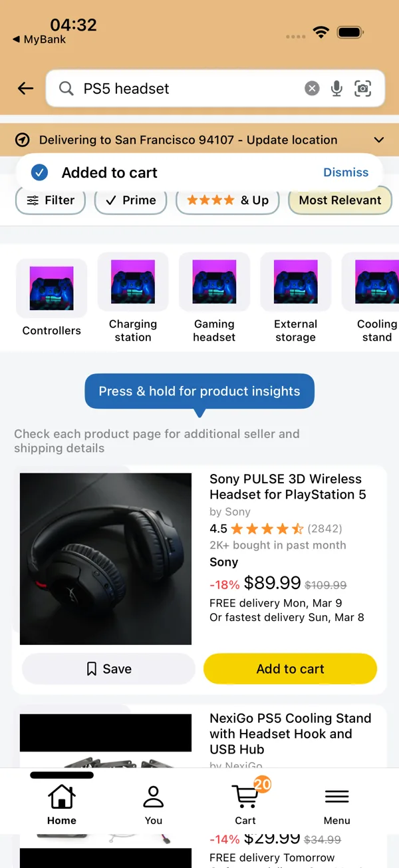Expand the delivery location chevron

(379, 140)
